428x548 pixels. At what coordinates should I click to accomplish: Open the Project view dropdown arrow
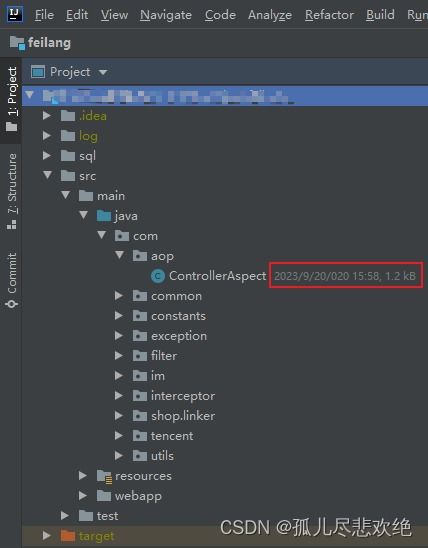point(103,72)
